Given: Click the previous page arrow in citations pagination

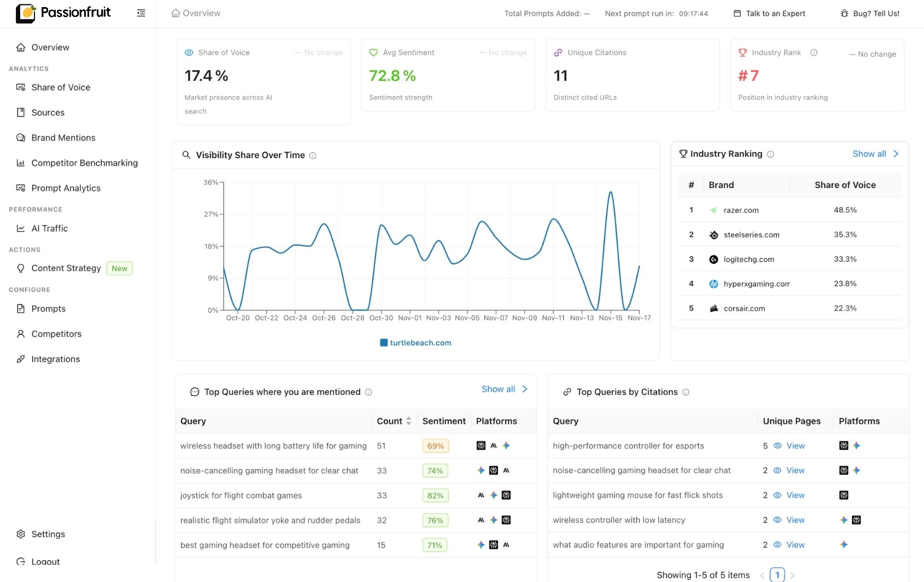Looking at the screenshot, I should point(762,575).
